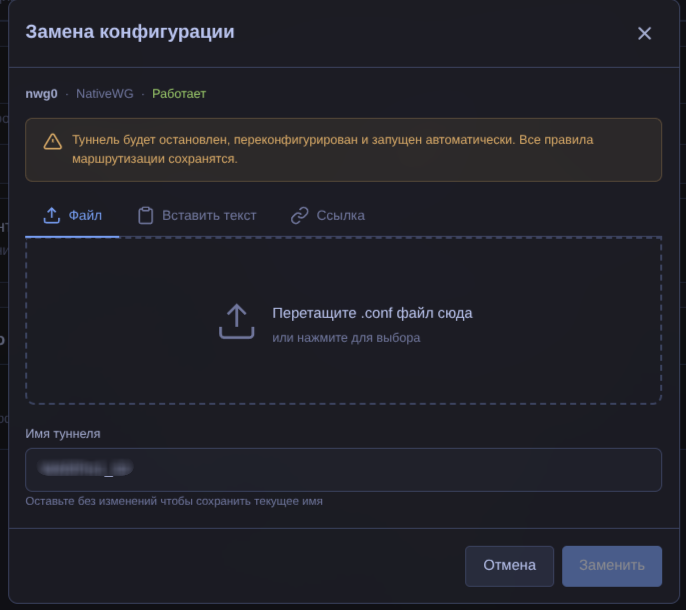This screenshot has height=610, width=686.
Task: Select the Ссылка tab
Action: click(x=328, y=216)
